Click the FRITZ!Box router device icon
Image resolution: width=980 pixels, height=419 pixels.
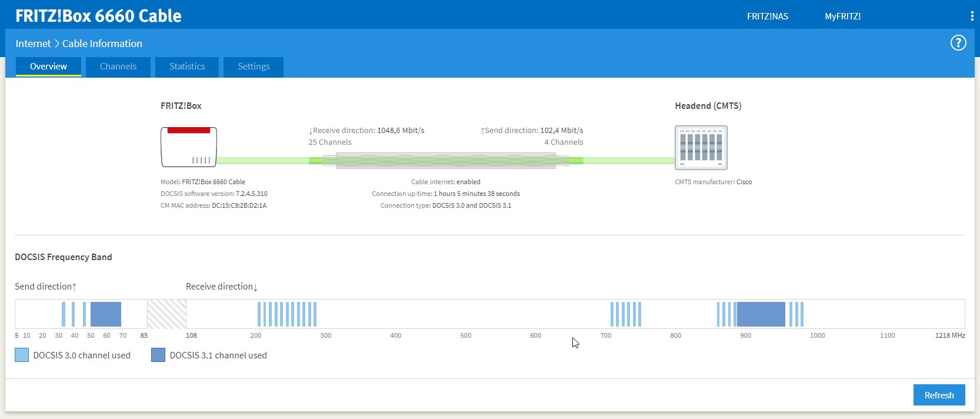[188, 147]
